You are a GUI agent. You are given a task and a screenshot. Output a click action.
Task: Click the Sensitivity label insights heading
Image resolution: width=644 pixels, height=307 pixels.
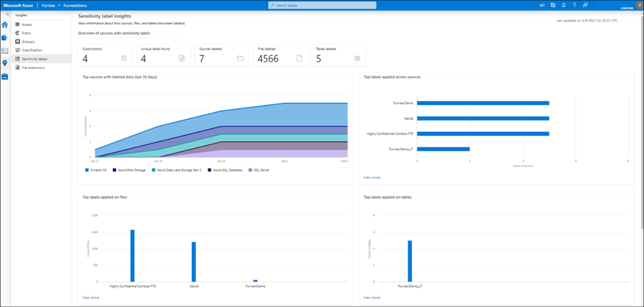coord(104,16)
